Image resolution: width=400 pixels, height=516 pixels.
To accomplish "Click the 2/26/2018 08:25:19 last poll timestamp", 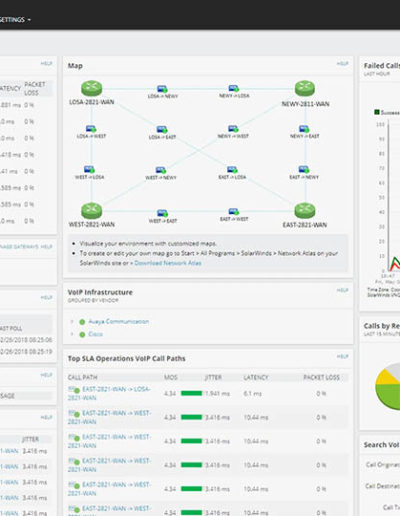I will pyautogui.click(x=26, y=352).
